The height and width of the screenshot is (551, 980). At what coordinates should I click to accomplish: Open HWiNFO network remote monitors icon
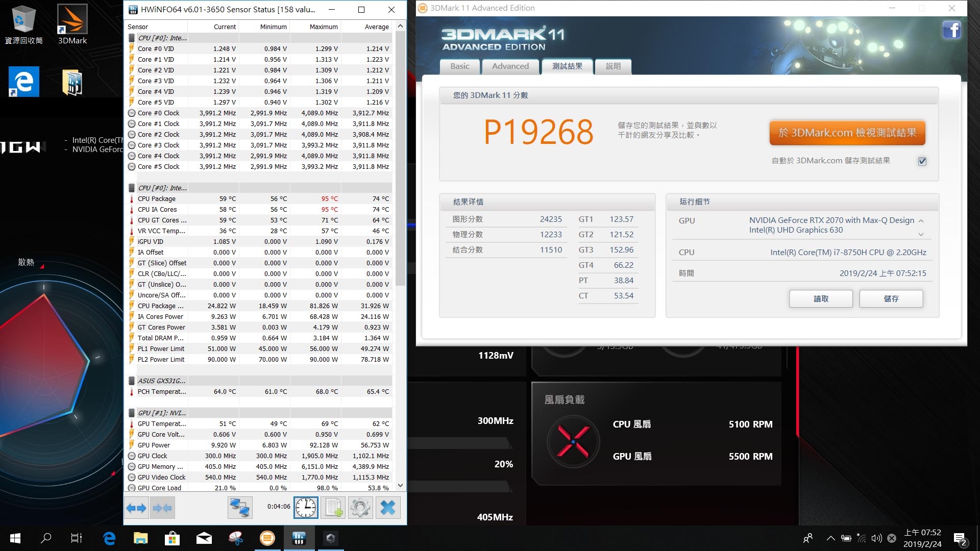tap(240, 508)
